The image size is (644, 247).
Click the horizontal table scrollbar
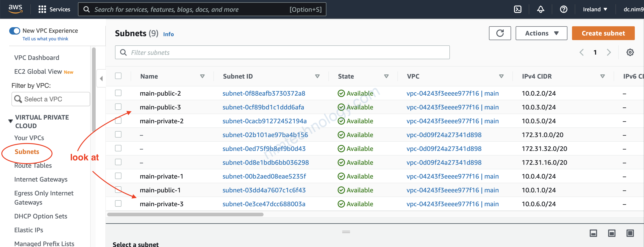185,214
